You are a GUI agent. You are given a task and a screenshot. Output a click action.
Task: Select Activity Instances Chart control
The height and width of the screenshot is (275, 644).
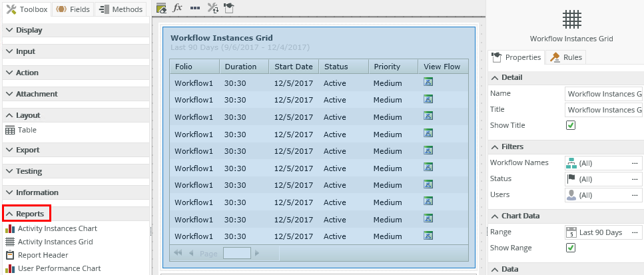pyautogui.click(x=57, y=228)
